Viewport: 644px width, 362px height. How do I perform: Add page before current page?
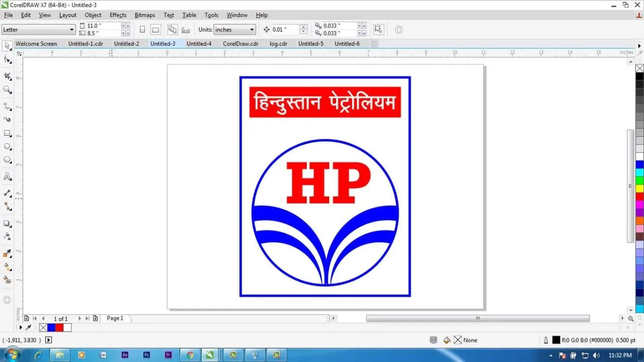(27, 318)
